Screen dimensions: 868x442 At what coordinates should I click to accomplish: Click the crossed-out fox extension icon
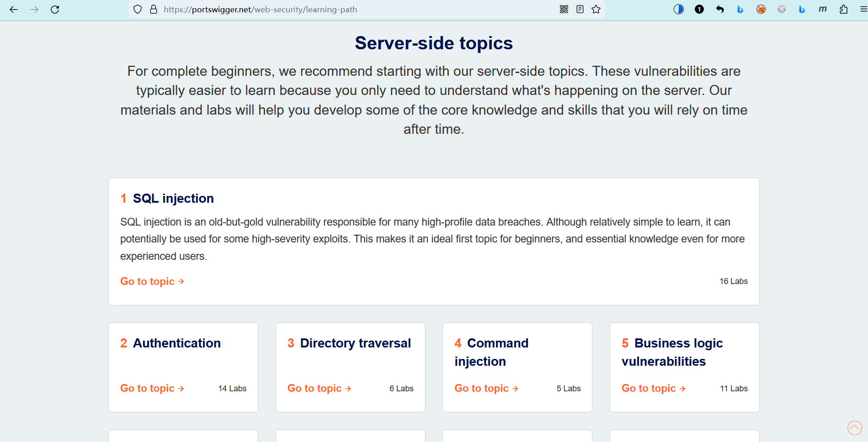coord(761,9)
